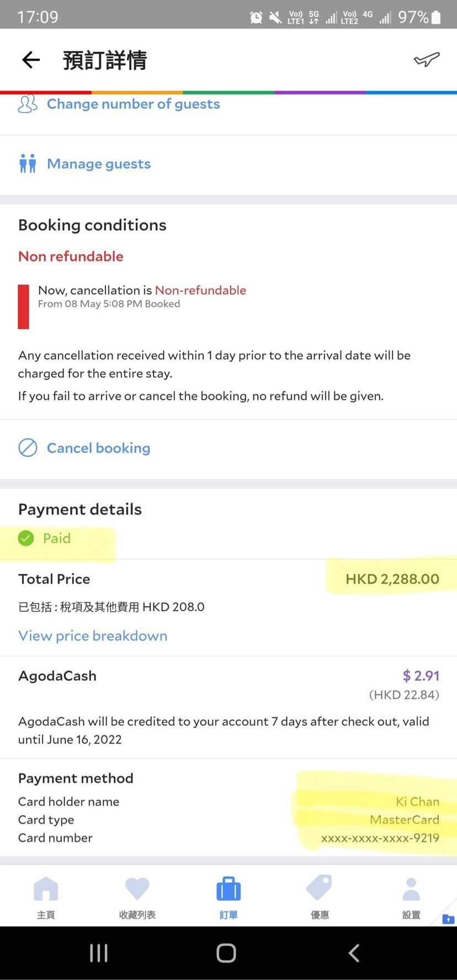Tap the Cancel booking link
The image size is (457, 980).
[98, 448]
